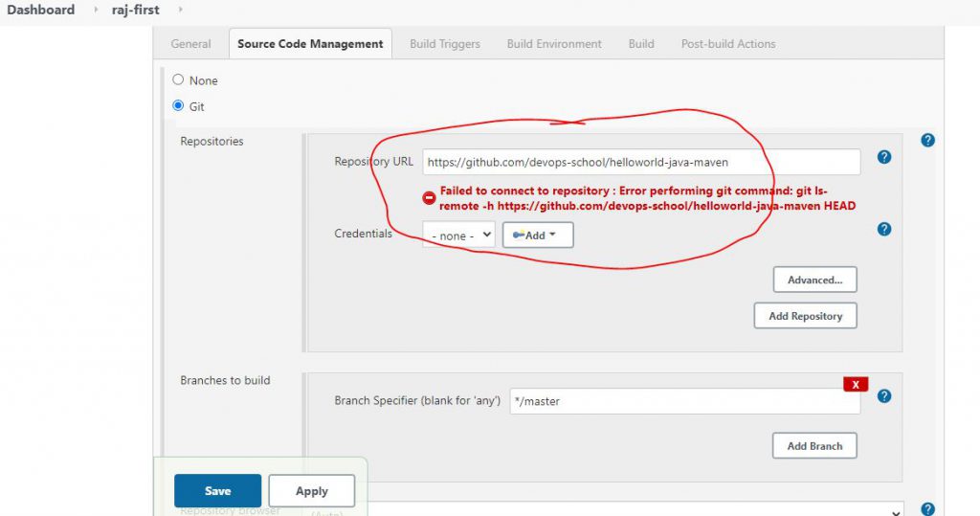
Task: Click the Advanced... button
Action: (814, 280)
